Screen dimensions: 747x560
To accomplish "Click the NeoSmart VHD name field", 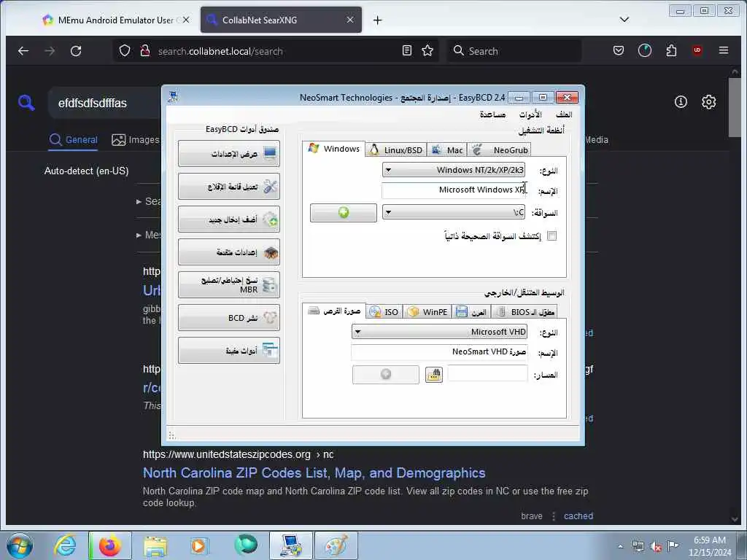I will point(439,352).
